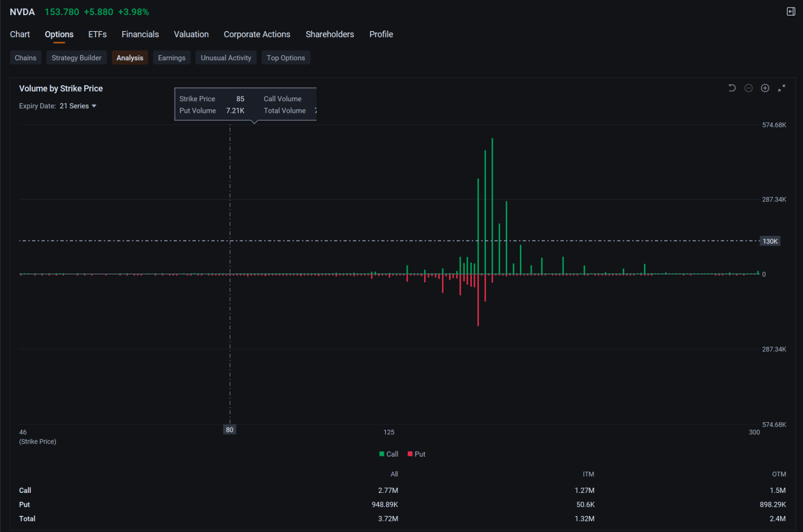This screenshot has height=532, width=803.
Task: Open the Valuation tab
Action: [x=191, y=34]
